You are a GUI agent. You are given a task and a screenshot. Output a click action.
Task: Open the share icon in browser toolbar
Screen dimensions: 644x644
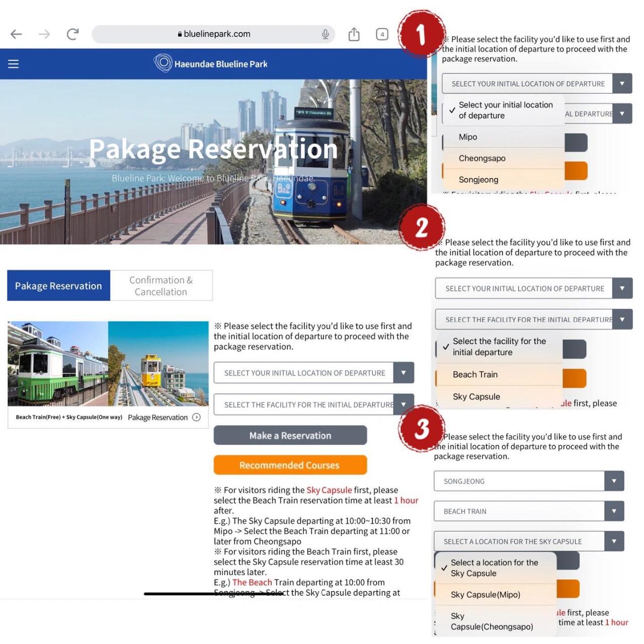tap(354, 34)
